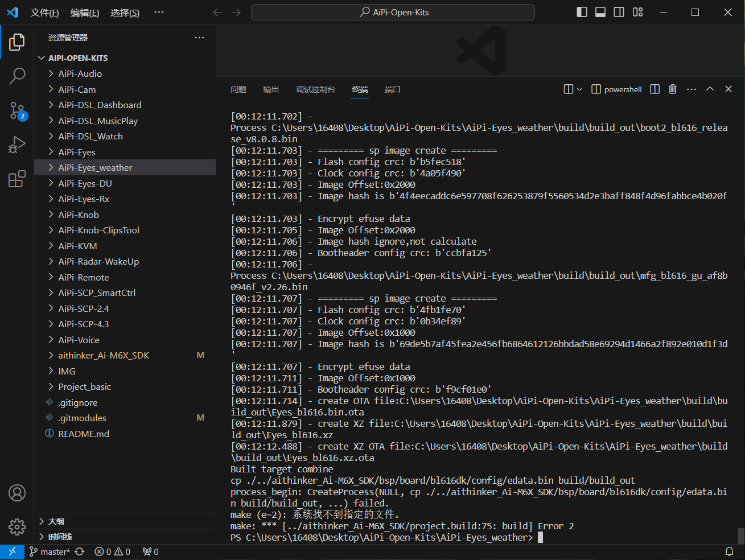Open the Search view icon
The height and width of the screenshot is (560, 745).
pyautogui.click(x=17, y=76)
